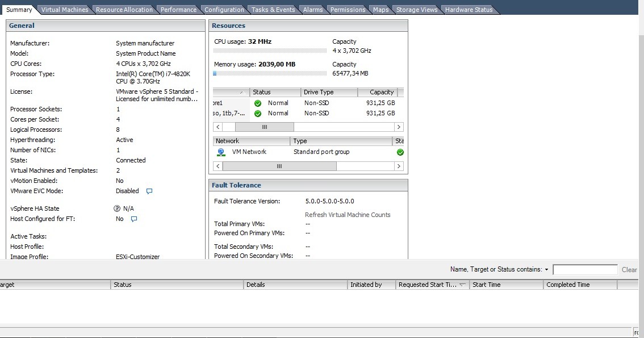Open the Resource Allocation tab
The height and width of the screenshot is (338, 644).
(x=124, y=10)
